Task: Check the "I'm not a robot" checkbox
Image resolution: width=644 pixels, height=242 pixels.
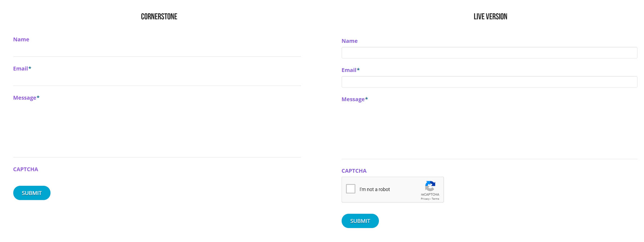Action: (x=350, y=189)
